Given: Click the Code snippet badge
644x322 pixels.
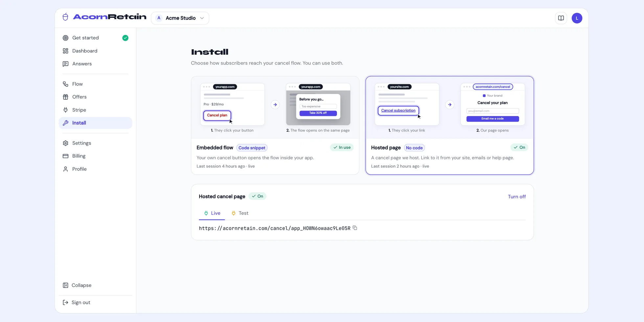Looking at the screenshot, I should pos(252,148).
